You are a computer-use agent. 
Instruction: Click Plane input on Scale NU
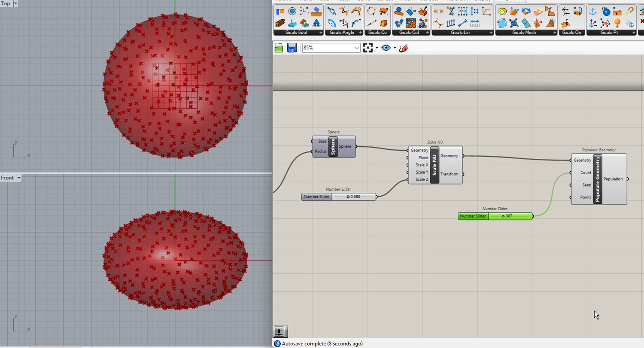(423, 157)
